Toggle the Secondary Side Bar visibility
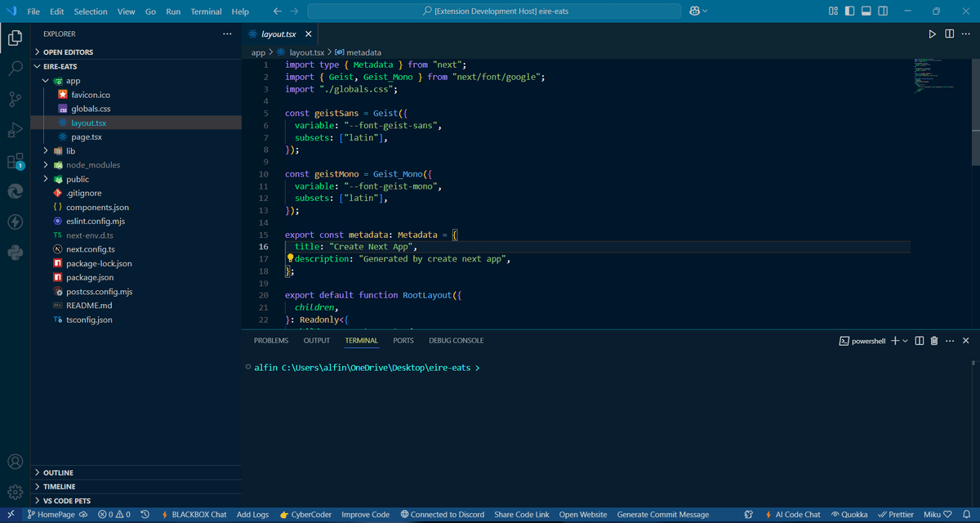This screenshot has width=980, height=523. point(884,11)
